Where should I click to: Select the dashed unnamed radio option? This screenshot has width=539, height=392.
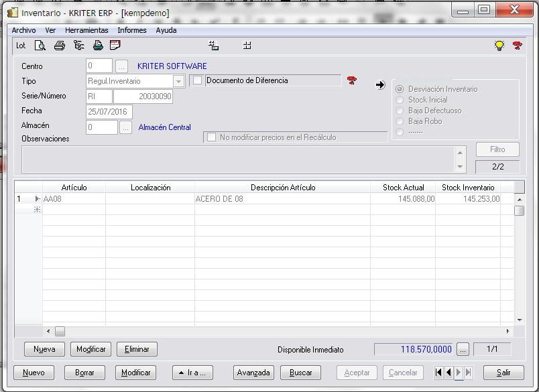coord(400,131)
